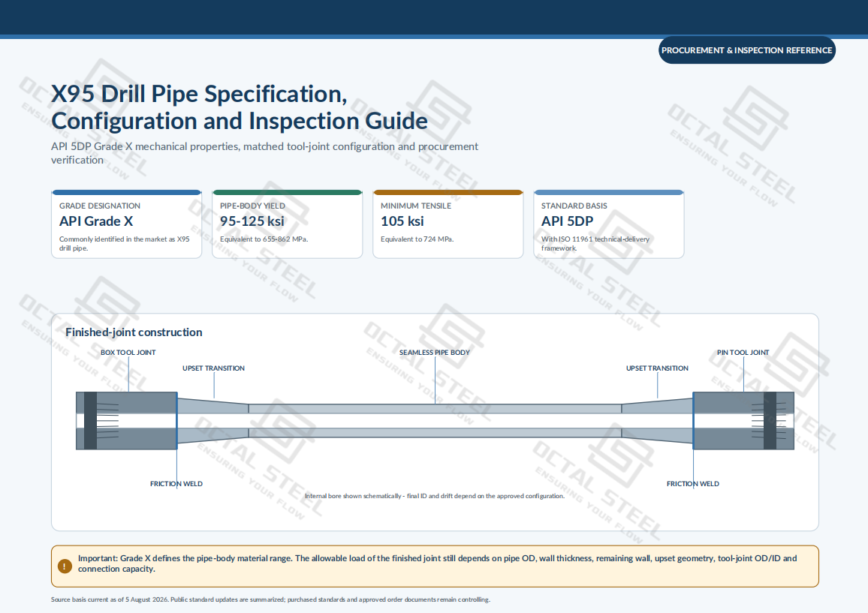Click the left FRICTION WELD label
This screenshot has width=868, height=613.
[x=176, y=483]
